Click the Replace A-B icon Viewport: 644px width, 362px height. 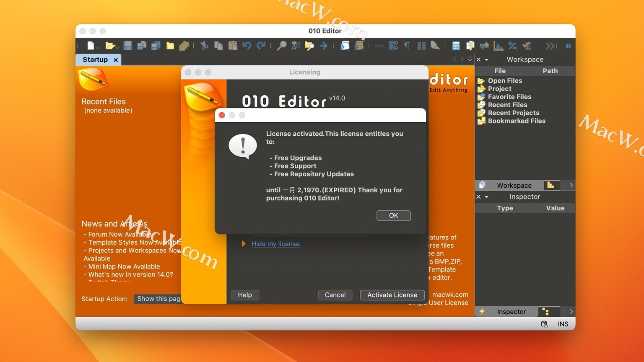pos(296,46)
